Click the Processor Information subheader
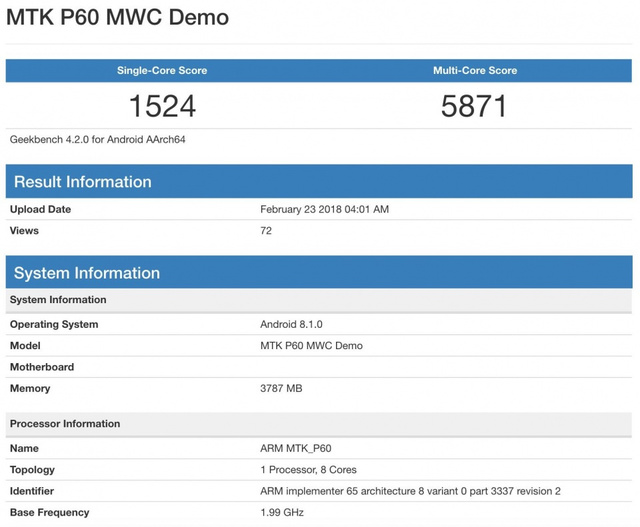Image resolution: width=640 pixels, height=527 pixels. click(x=65, y=424)
